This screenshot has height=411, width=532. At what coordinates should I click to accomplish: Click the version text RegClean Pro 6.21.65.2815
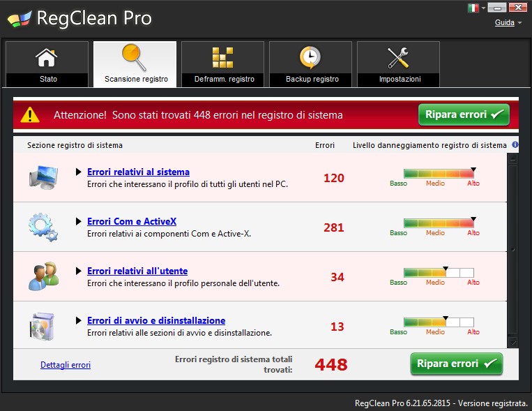click(x=402, y=403)
